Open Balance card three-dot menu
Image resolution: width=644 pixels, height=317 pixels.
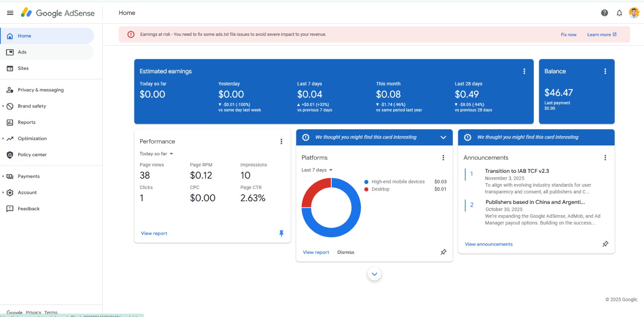[605, 71]
